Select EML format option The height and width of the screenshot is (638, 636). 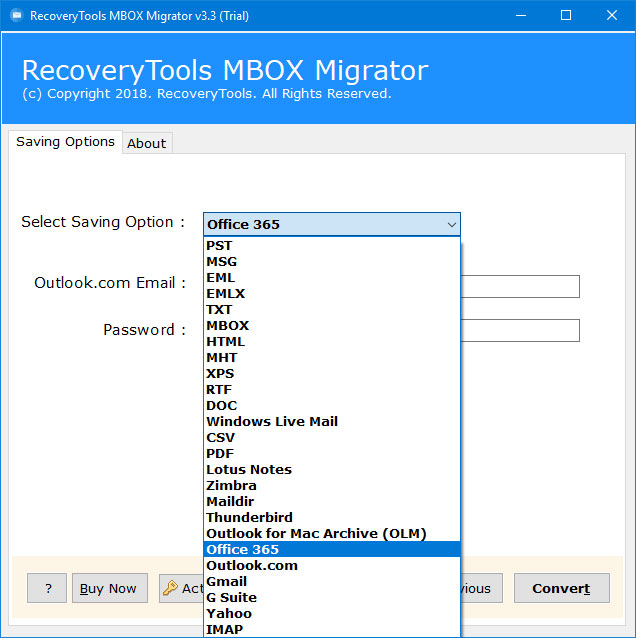(332, 277)
